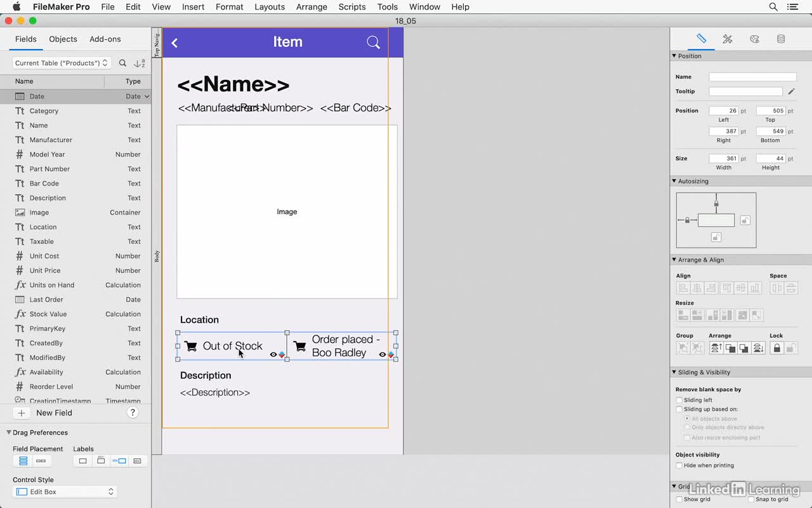Click Order placed - Boo Radley button
This screenshot has height=508, width=812.
(342, 346)
